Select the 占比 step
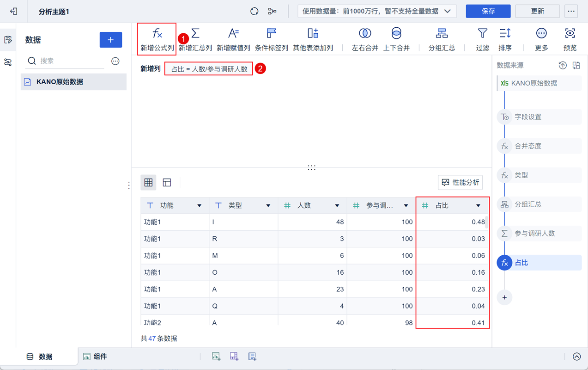588x370 pixels. pyautogui.click(x=540, y=263)
